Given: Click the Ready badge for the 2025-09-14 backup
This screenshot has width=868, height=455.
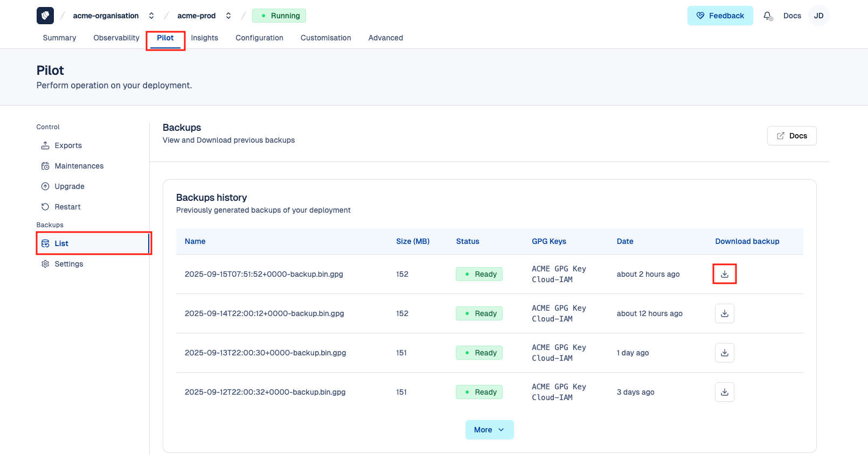Looking at the screenshot, I should [x=479, y=313].
